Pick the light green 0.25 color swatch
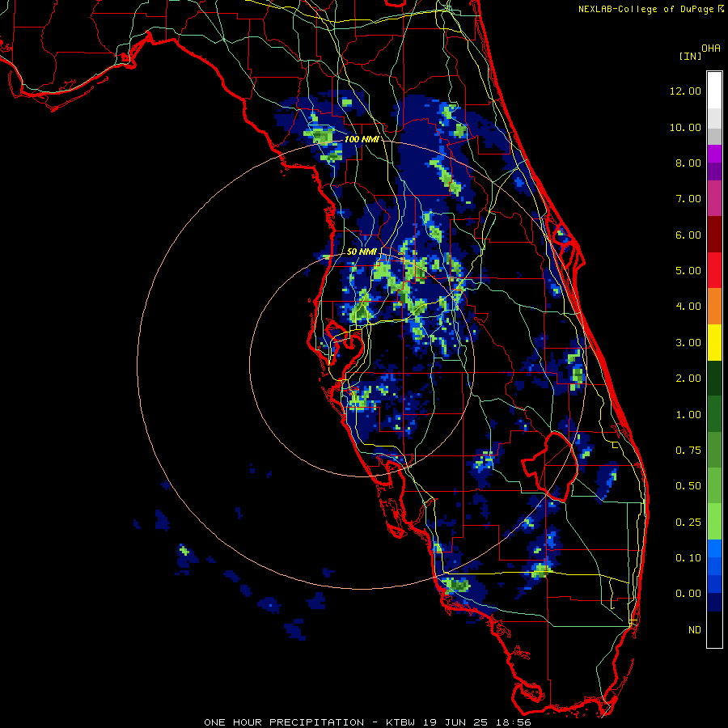The width and height of the screenshot is (728, 728). [714, 522]
